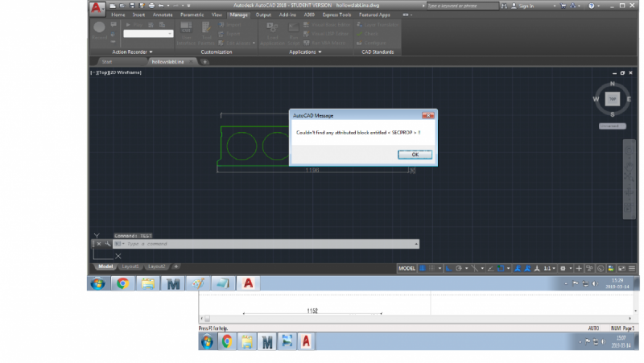Click the Top face of the ViewCube
This screenshot has width=644, height=363.
[613, 99]
